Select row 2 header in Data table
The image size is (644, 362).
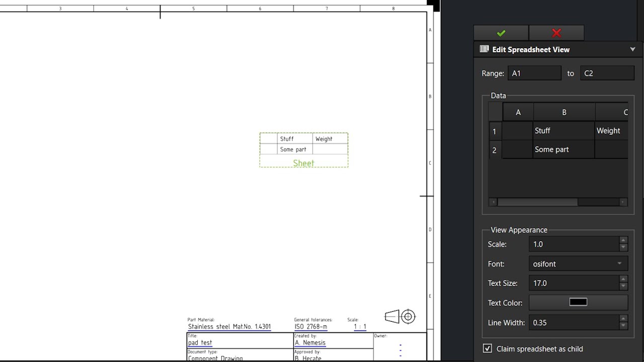point(495,150)
